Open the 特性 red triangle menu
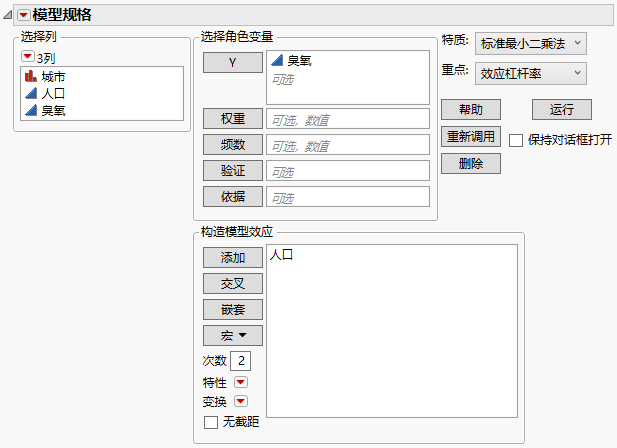 240,382
